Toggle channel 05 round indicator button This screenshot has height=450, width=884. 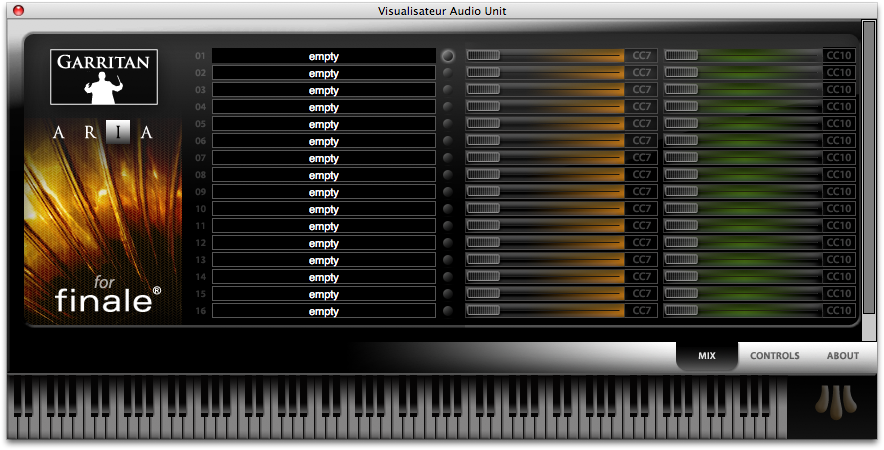(x=447, y=124)
